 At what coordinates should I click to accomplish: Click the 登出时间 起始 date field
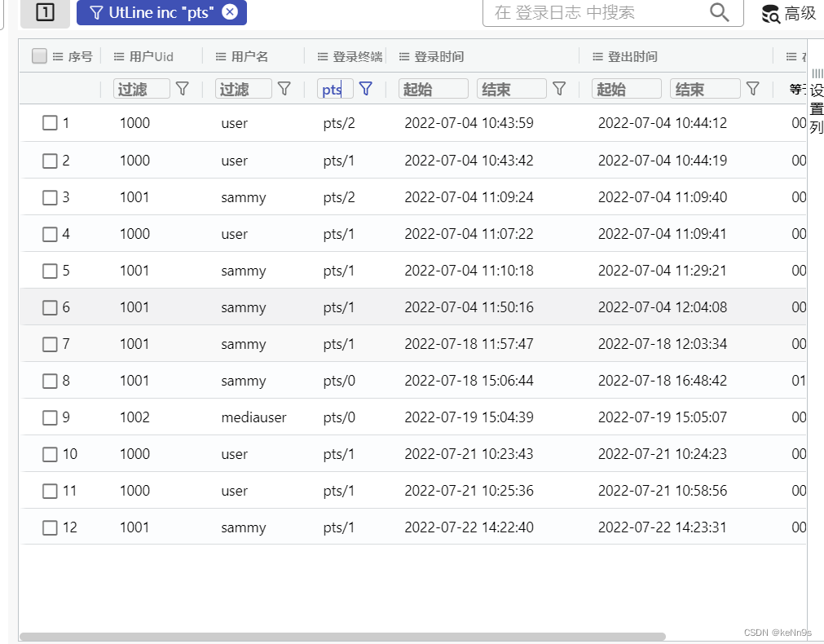pyautogui.click(x=627, y=89)
